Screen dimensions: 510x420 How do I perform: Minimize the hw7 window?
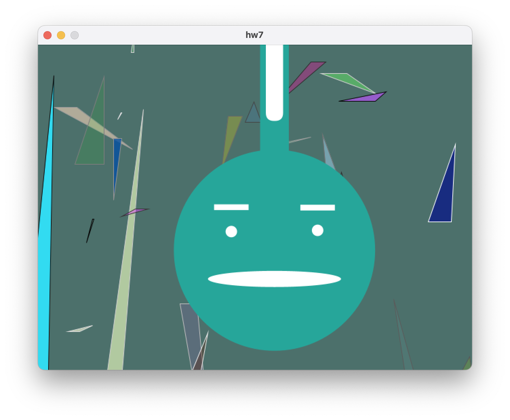click(x=61, y=35)
